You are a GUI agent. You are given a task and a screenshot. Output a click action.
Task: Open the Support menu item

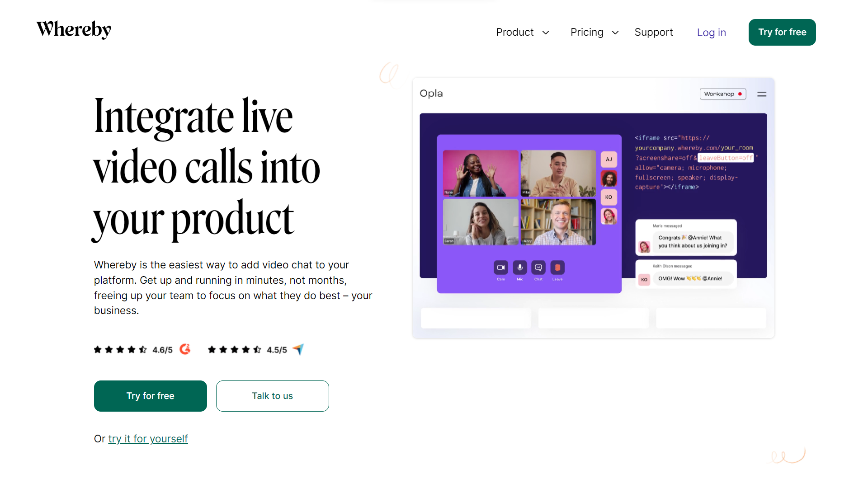(x=654, y=32)
